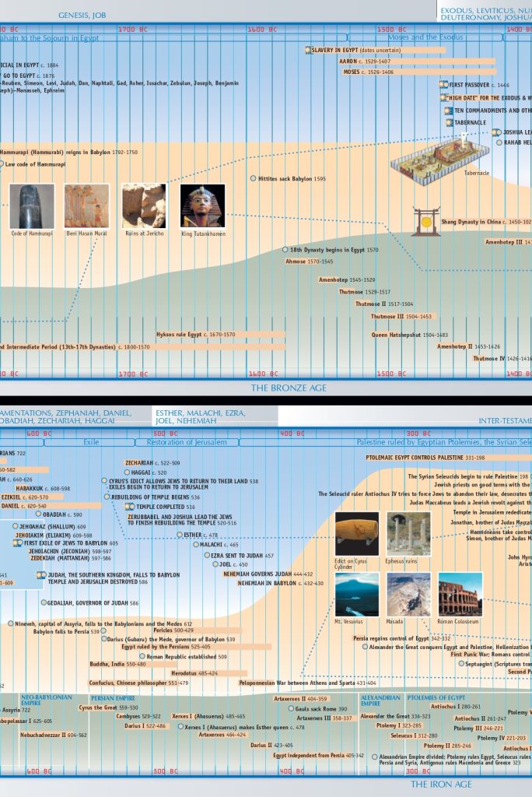
Task: Click the icon next to TABERNACLE label
Action: (x=450, y=122)
